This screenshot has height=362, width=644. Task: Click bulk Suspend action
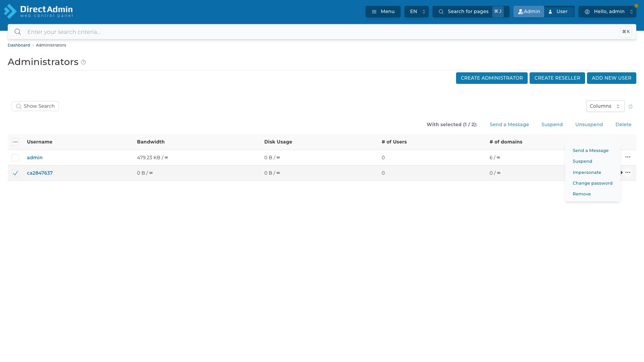coord(552,125)
